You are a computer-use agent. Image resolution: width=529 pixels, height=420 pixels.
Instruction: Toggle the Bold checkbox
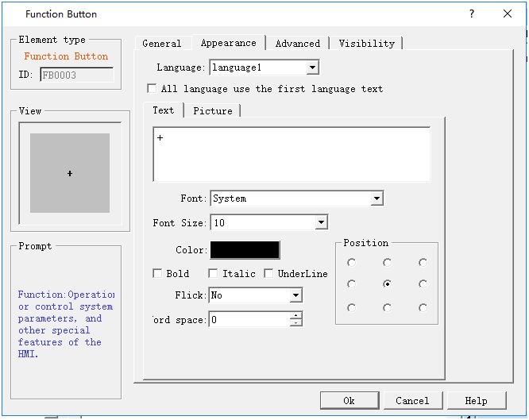coord(157,274)
